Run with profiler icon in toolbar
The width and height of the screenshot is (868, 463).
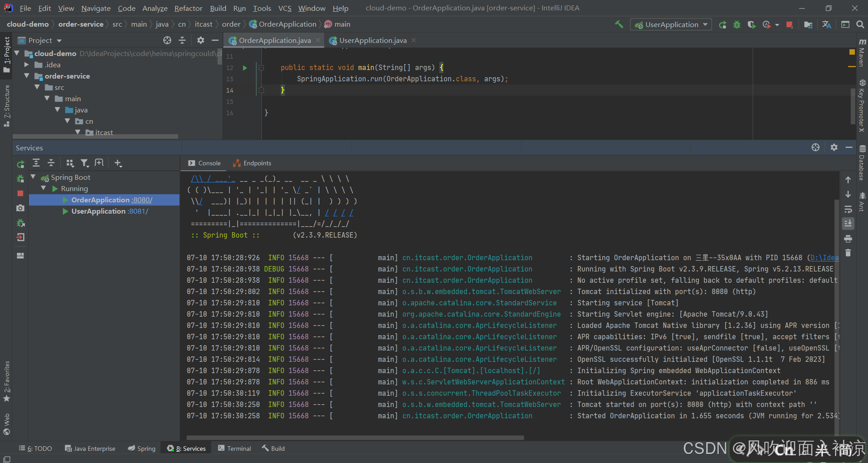tap(766, 24)
